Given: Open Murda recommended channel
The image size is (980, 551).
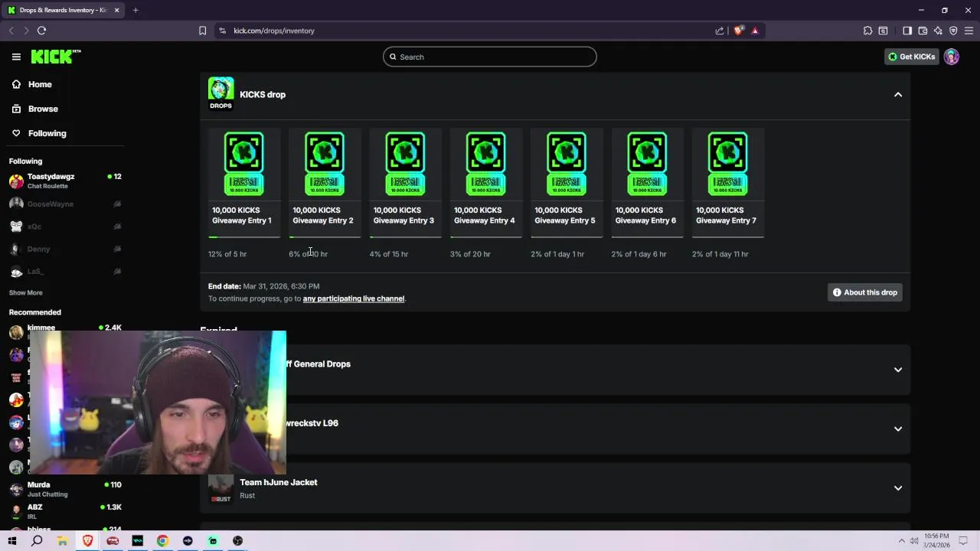Looking at the screenshot, I should point(65,488).
